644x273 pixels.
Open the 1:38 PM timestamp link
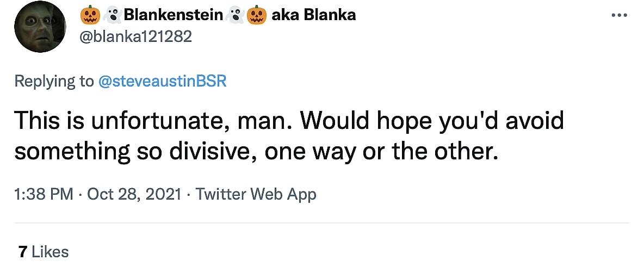point(45,194)
